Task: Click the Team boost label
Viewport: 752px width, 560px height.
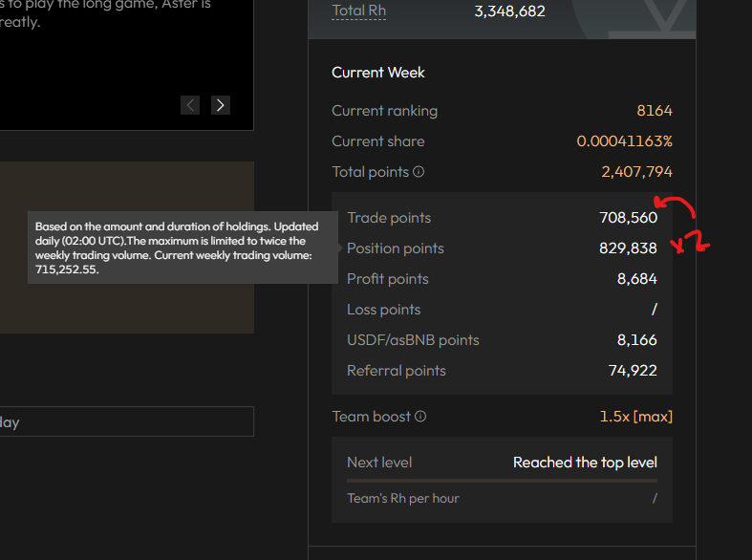Action: coord(371,417)
